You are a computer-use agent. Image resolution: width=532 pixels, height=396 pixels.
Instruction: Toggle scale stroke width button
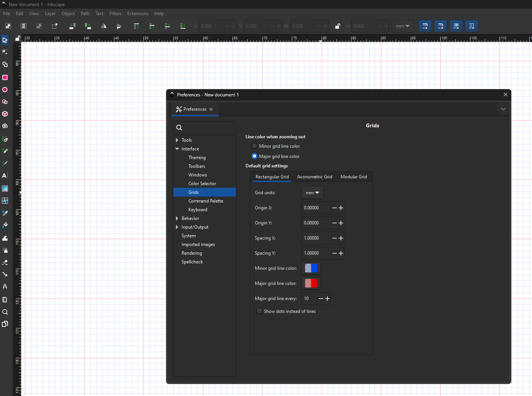click(x=425, y=26)
